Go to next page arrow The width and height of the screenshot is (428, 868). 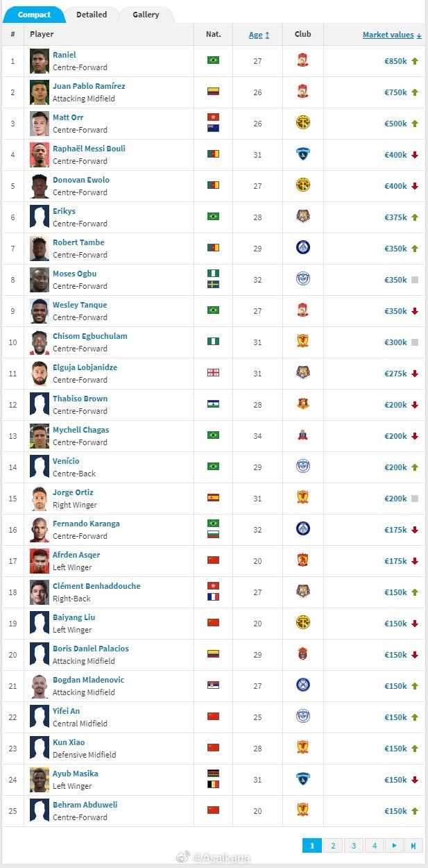(395, 846)
